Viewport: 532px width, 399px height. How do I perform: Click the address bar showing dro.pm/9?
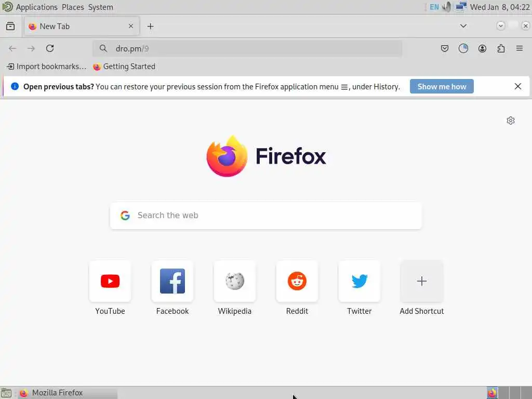[x=247, y=48]
